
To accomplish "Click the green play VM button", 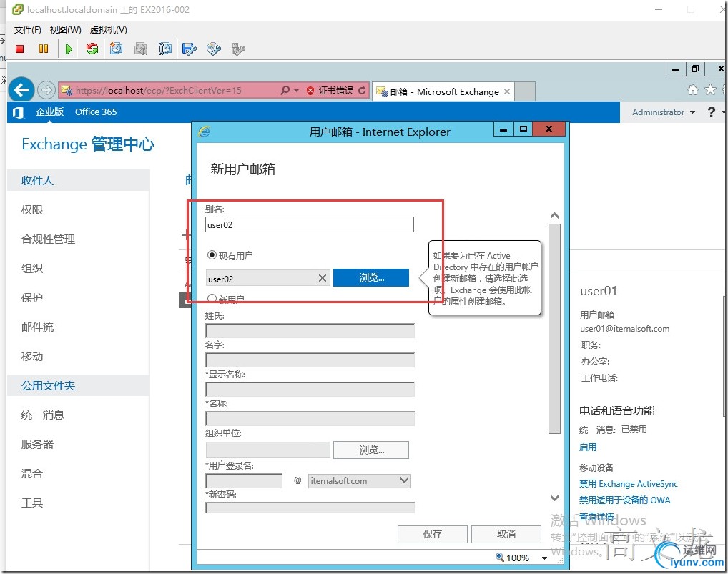I will [x=69, y=49].
